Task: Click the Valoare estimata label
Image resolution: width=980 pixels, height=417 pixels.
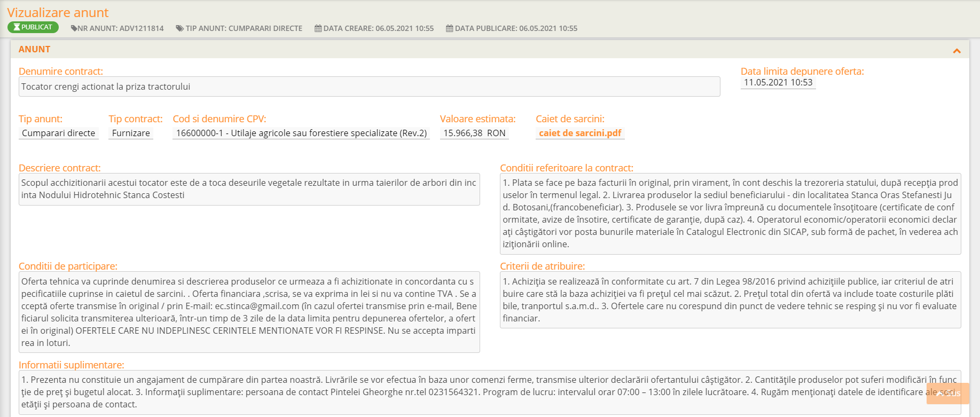Action: 478,119
